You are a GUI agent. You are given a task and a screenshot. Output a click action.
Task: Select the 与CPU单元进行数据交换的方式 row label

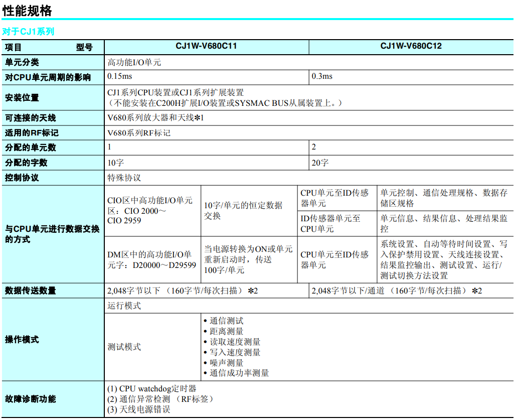(x=52, y=234)
